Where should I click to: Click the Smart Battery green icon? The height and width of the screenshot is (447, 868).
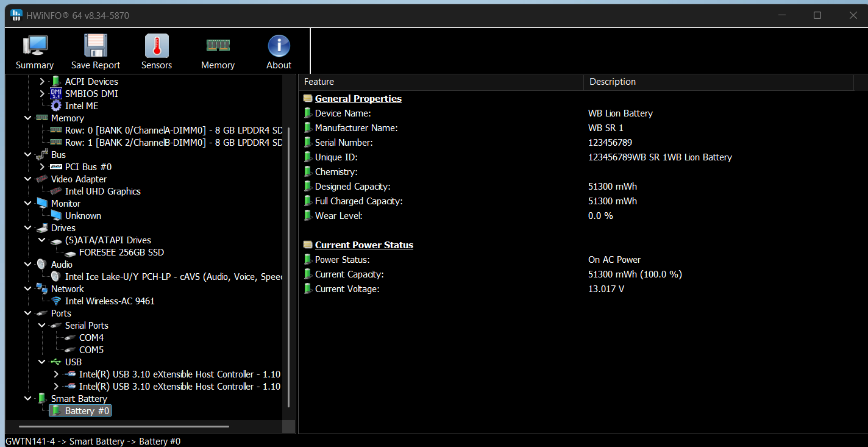pos(42,398)
